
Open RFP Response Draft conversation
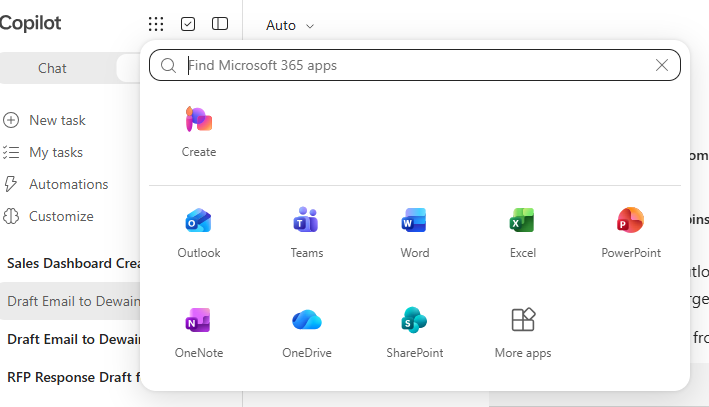72,377
